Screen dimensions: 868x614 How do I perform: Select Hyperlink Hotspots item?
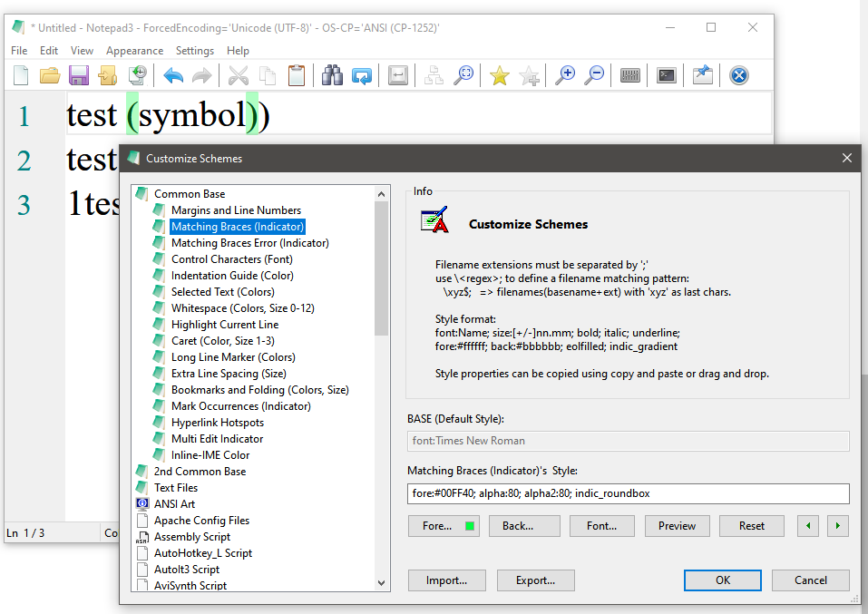click(x=218, y=423)
